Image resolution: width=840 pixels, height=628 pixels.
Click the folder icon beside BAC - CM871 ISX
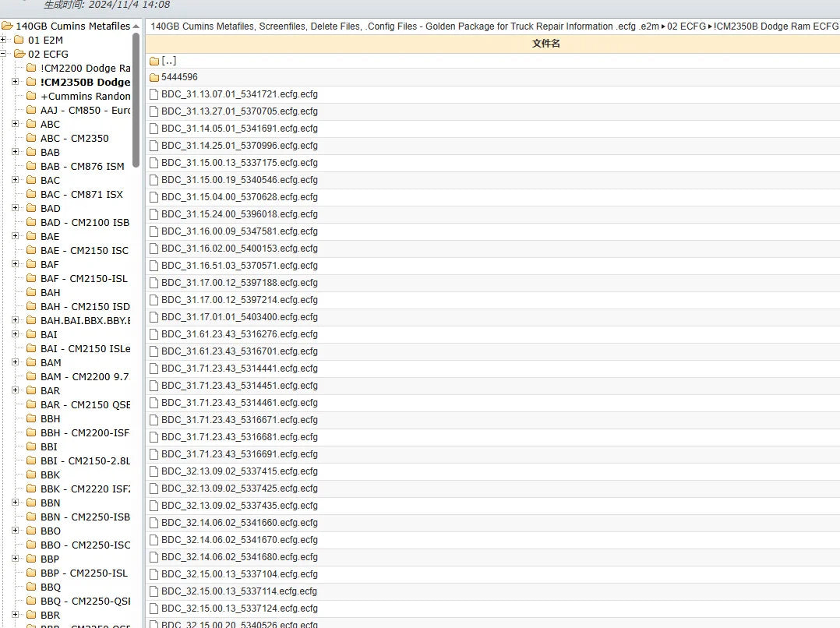tap(32, 194)
